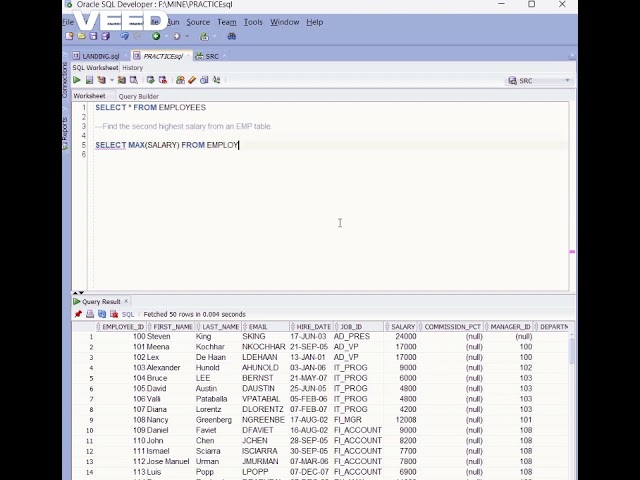Open the Explain Plan dropdown arrow
This screenshot has width=640, height=480.
(x=111, y=80)
